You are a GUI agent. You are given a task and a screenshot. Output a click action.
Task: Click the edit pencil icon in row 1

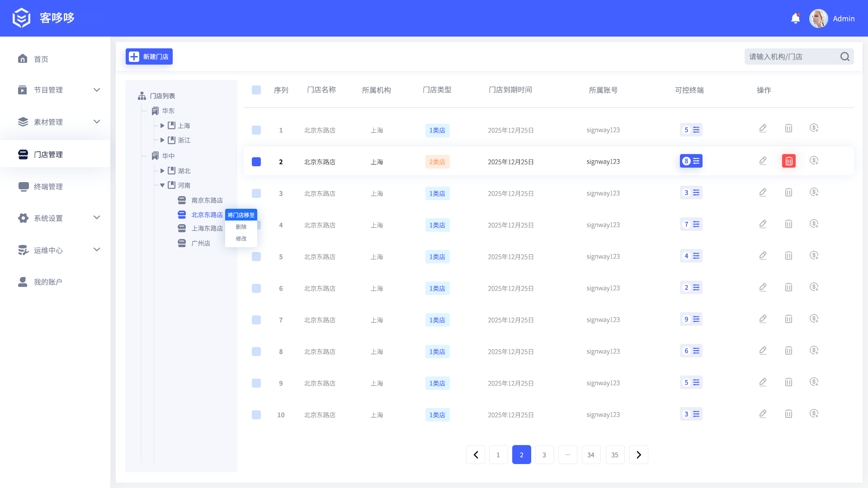(x=763, y=129)
